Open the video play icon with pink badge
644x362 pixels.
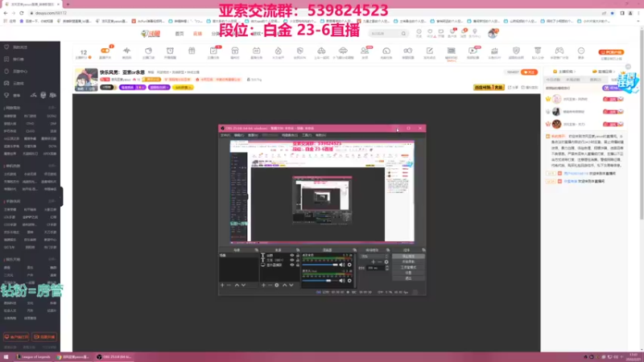pos(473,51)
